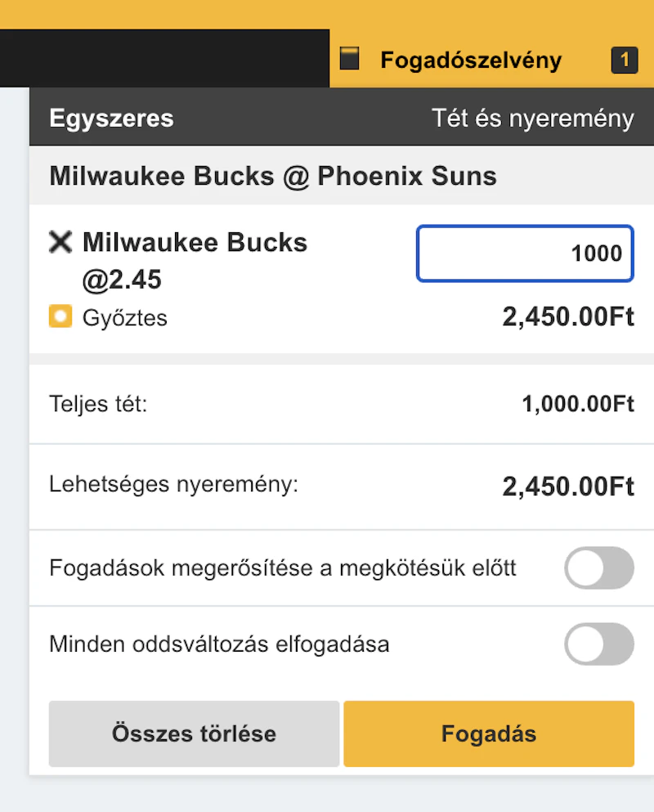Click the Fogadások megerősítése setting label

tap(283, 568)
